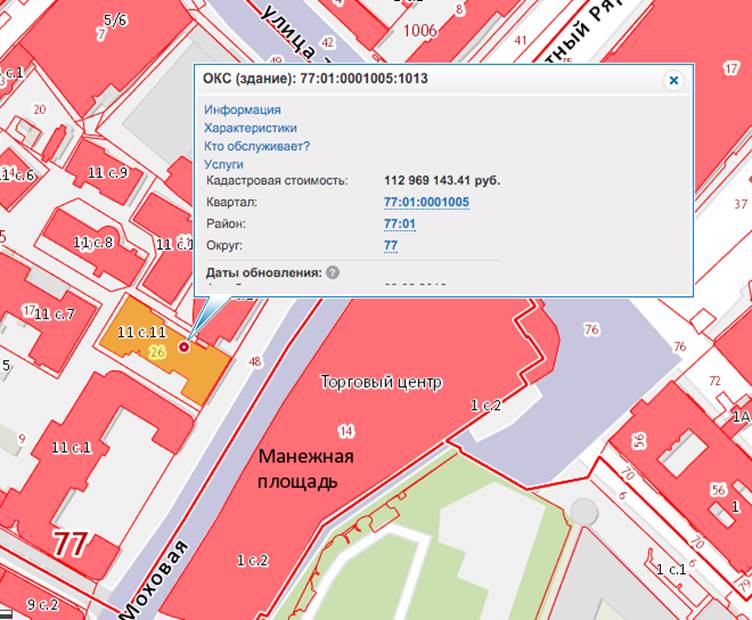The width and height of the screenshot is (752, 620).
Task: Click the Округ link 77
Action: [x=391, y=245]
